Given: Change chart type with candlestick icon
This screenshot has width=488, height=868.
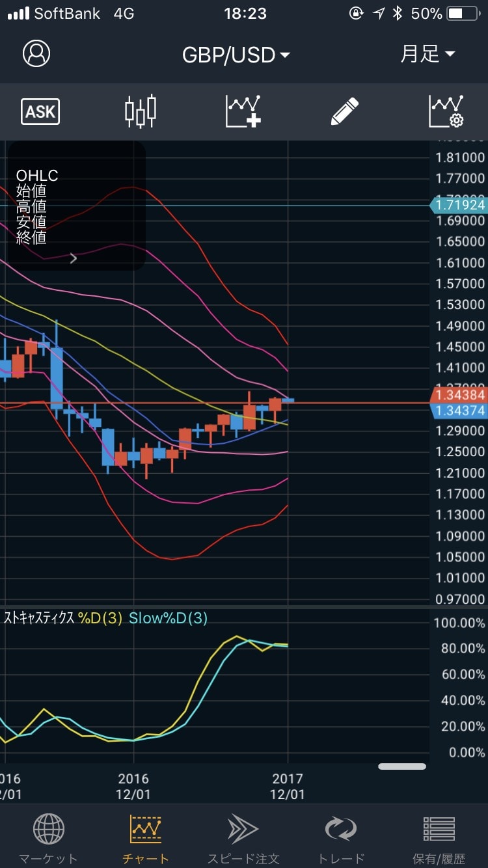Looking at the screenshot, I should [x=141, y=111].
